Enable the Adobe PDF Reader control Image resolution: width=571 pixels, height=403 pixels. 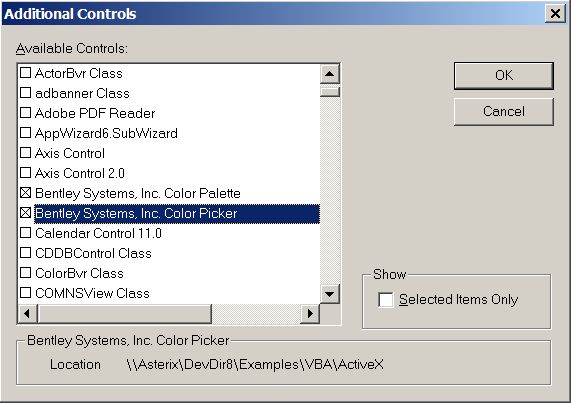[25, 113]
